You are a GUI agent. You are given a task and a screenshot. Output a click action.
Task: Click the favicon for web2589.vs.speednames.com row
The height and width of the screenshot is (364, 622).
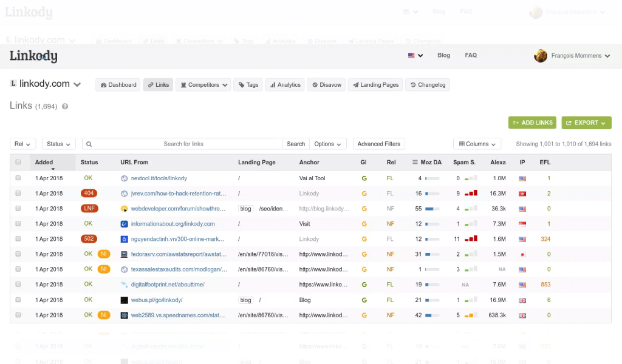pyautogui.click(x=124, y=315)
